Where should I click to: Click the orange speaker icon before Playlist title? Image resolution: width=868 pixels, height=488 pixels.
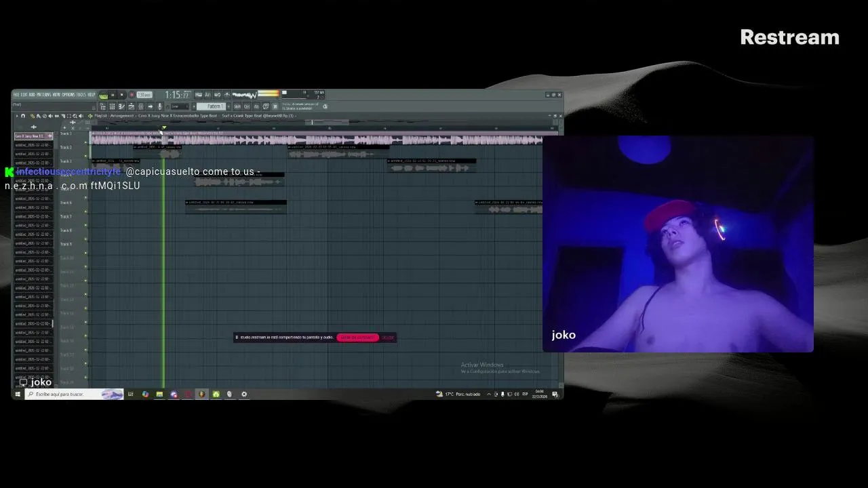click(x=90, y=116)
